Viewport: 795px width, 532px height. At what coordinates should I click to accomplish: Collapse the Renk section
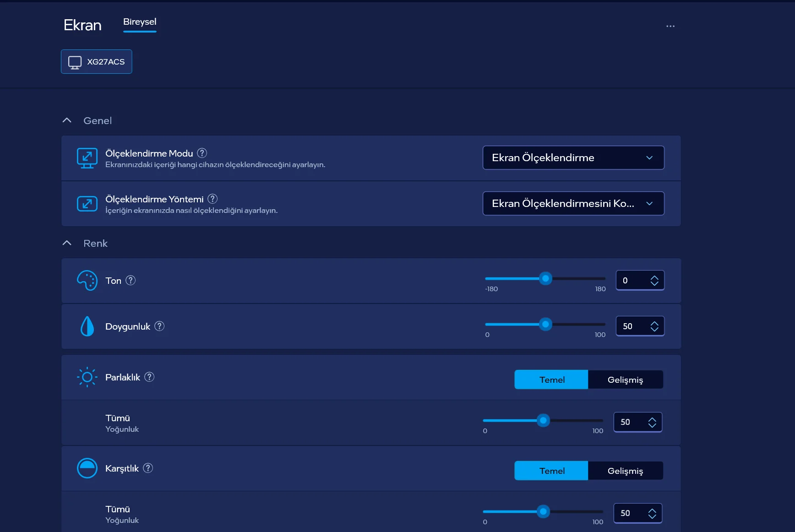click(67, 243)
